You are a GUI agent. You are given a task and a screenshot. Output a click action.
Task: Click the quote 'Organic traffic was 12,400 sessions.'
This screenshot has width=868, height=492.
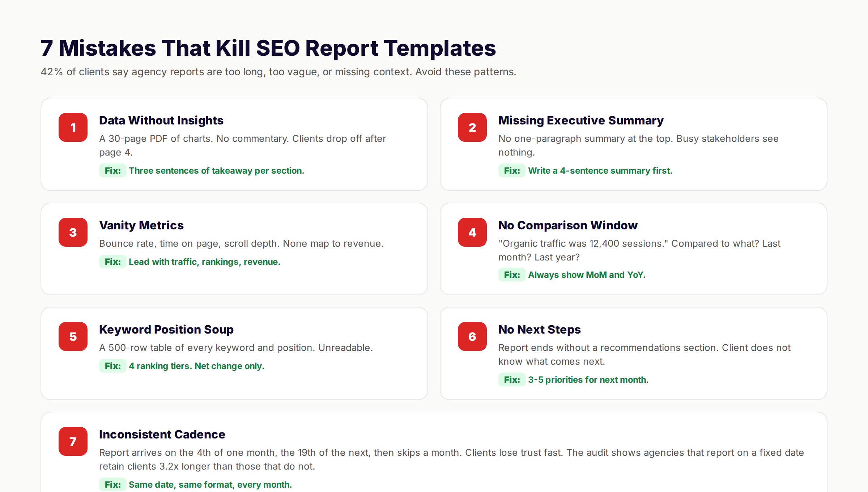click(583, 243)
